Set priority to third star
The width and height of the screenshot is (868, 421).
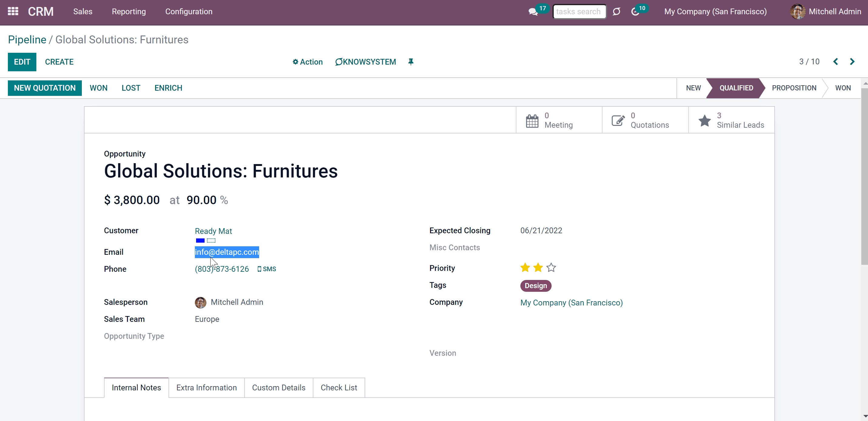551,268
